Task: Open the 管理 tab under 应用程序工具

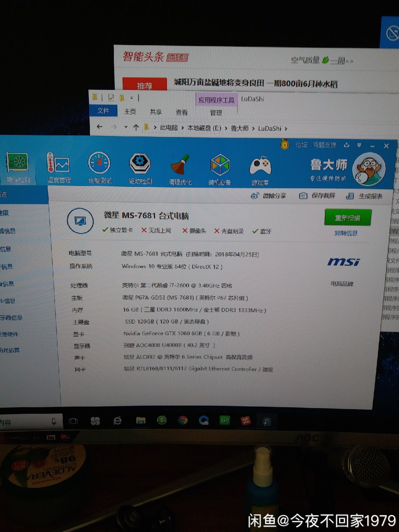Action: coord(216,113)
